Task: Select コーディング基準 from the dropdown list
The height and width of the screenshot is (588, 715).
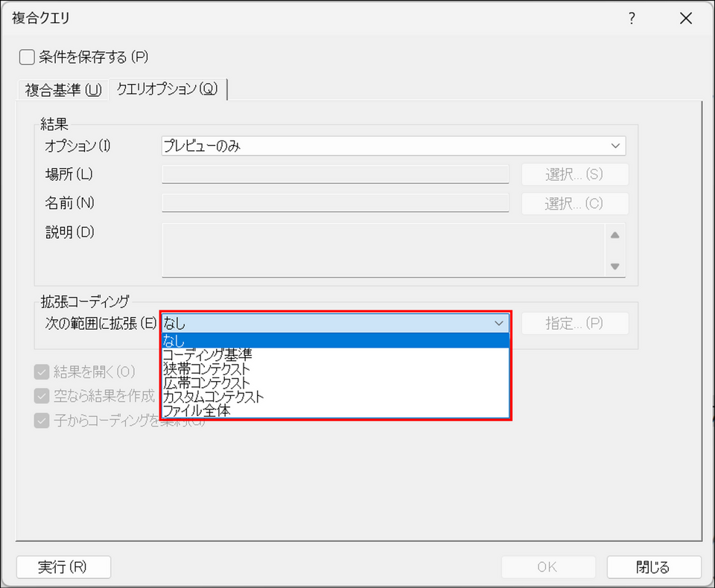Action: [x=336, y=354]
